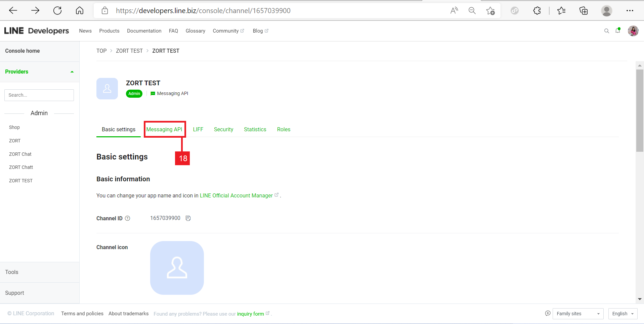Screen dimensions: 644x324
Task: Open the browser Settings and more menu
Action: [x=630, y=11]
